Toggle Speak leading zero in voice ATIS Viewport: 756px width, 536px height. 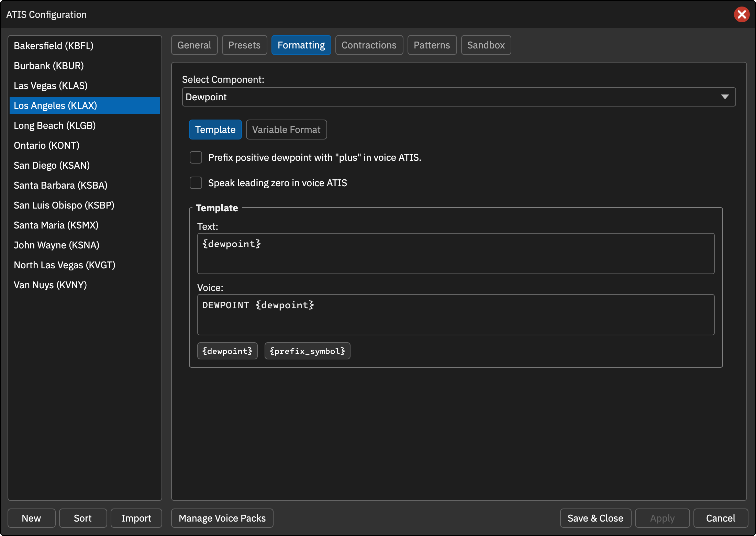coord(196,183)
